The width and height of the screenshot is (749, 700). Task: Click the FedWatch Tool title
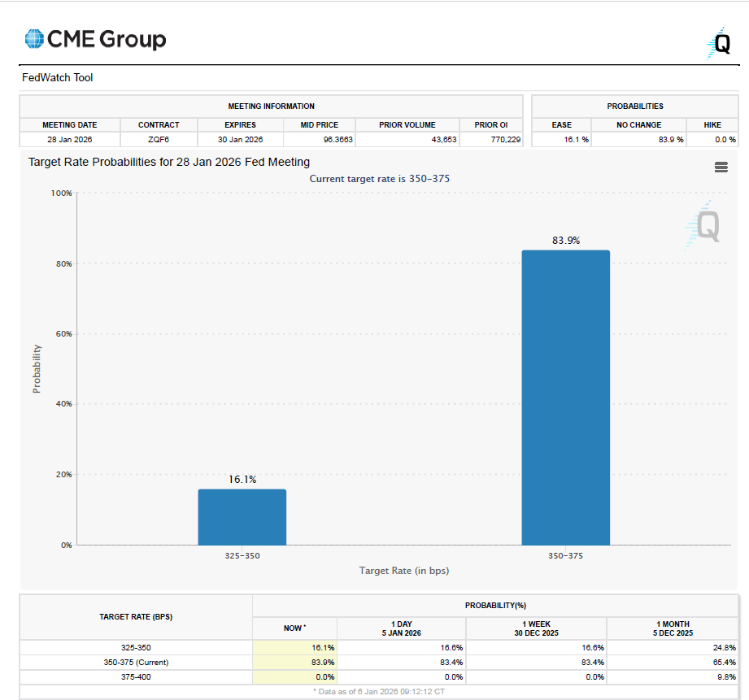pos(57,77)
